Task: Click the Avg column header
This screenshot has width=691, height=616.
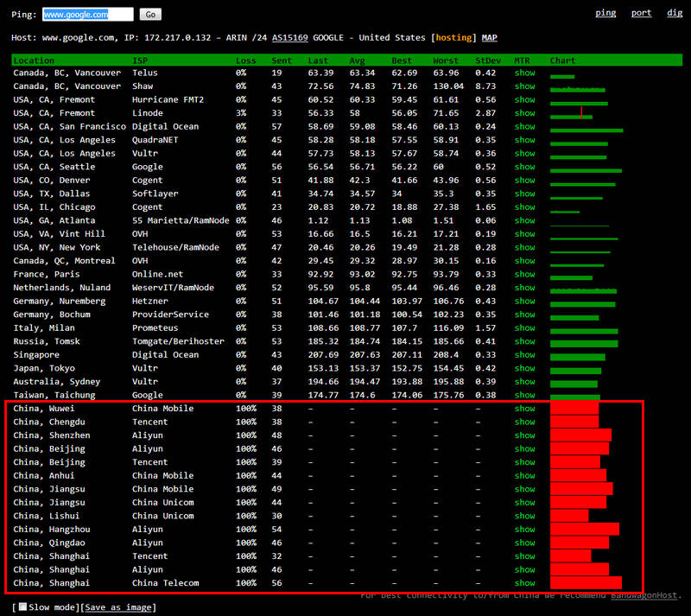Action: (357, 60)
